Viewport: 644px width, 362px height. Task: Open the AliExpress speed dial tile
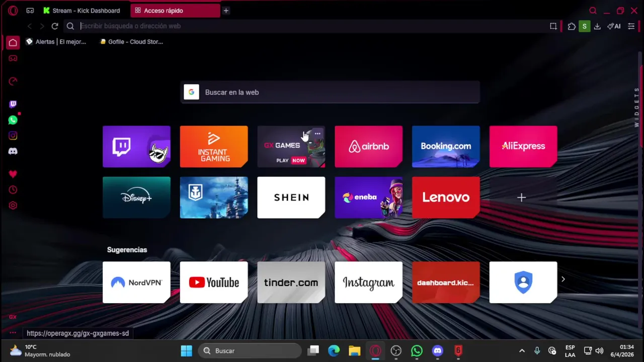tap(523, 146)
